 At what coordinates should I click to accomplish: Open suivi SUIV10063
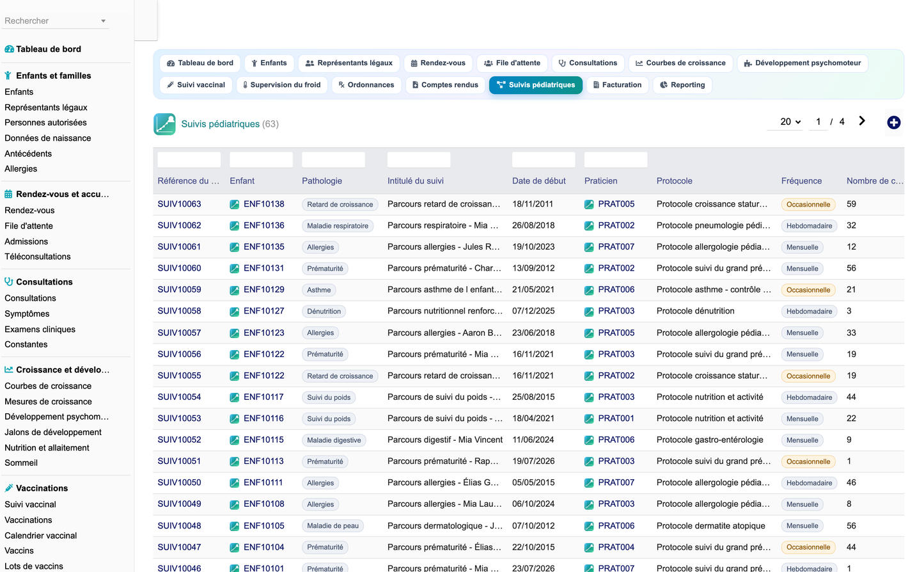[180, 204]
